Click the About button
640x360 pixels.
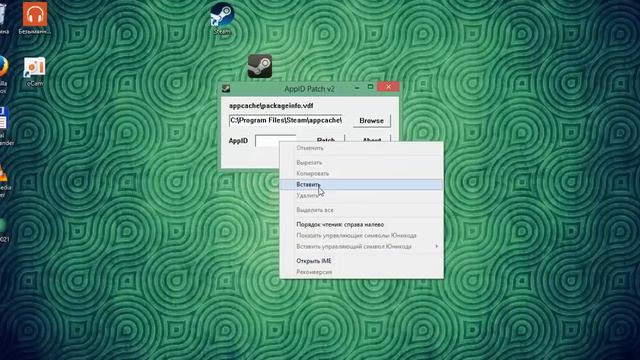[x=372, y=139]
